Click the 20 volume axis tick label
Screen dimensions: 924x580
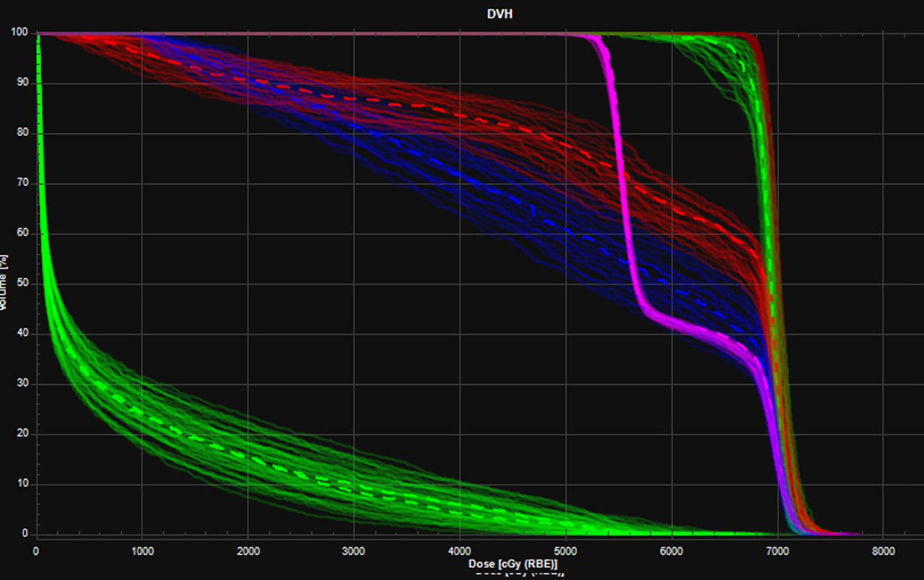click(22, 433)
